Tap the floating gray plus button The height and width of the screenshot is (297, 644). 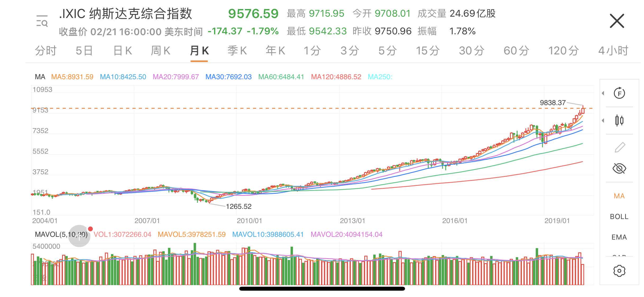[79, 236]
